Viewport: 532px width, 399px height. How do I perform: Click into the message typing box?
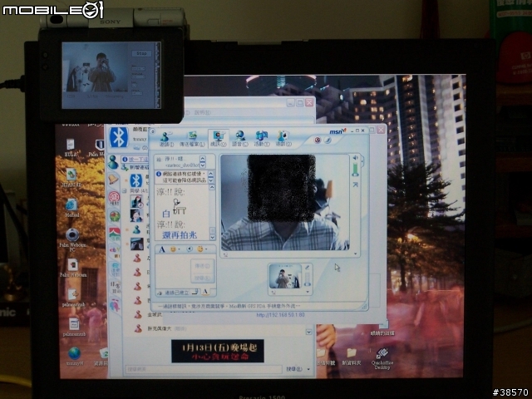[x=173, y=272]
